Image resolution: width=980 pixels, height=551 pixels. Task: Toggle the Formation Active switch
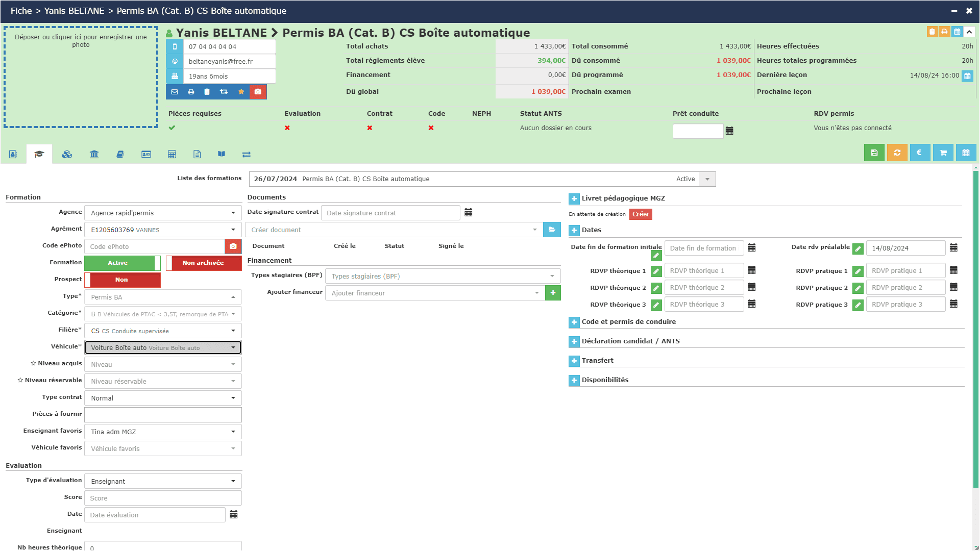tap(122, 263)
